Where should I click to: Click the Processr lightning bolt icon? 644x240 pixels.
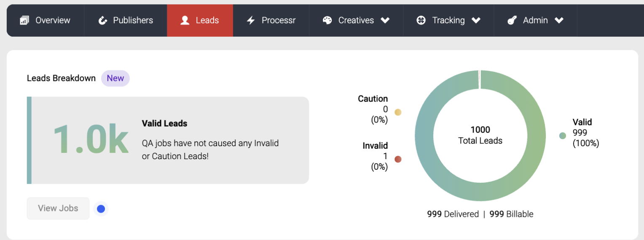coord(251,20)
